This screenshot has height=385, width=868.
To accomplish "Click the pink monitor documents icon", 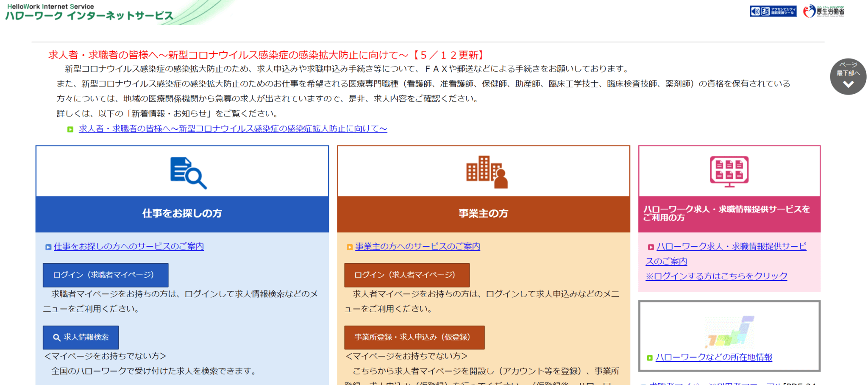I will click(x=729, y=171).
